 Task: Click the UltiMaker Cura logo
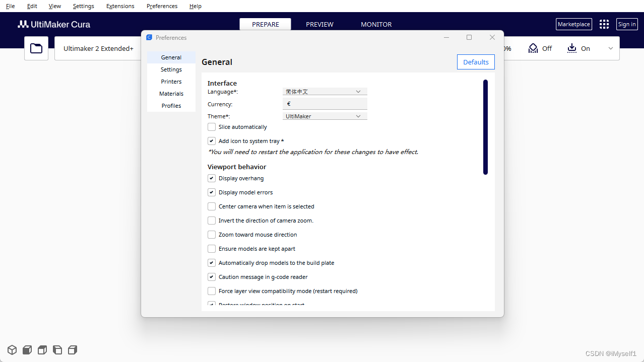pos(54,24)
